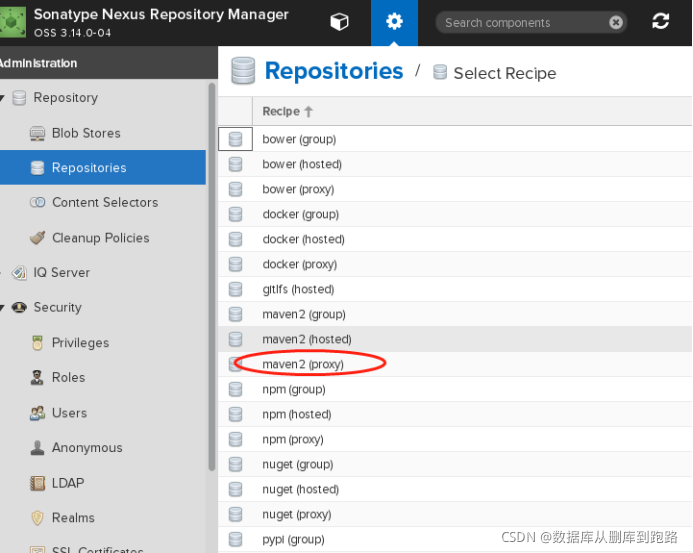This screenshot has height=553, width=693.
Task: Click the database icon beside bower (group)
Action: [x=236, y=139]
